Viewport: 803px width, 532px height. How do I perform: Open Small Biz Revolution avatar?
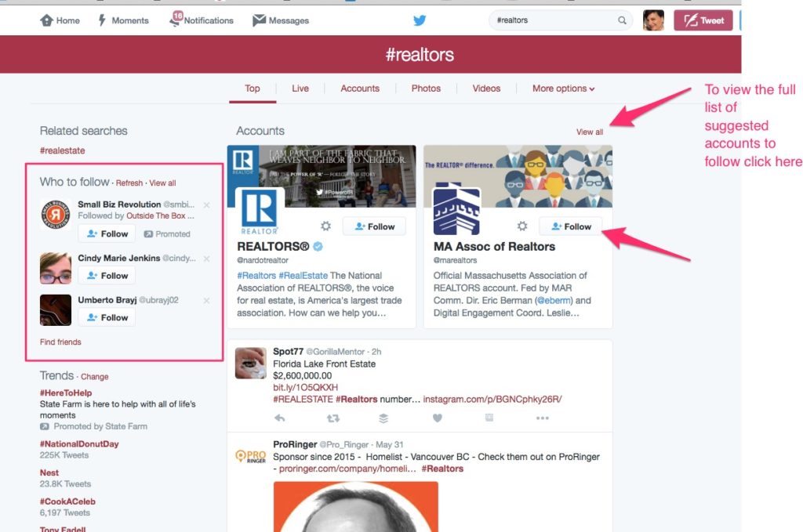pyautogui.click(x=56, y=215)
